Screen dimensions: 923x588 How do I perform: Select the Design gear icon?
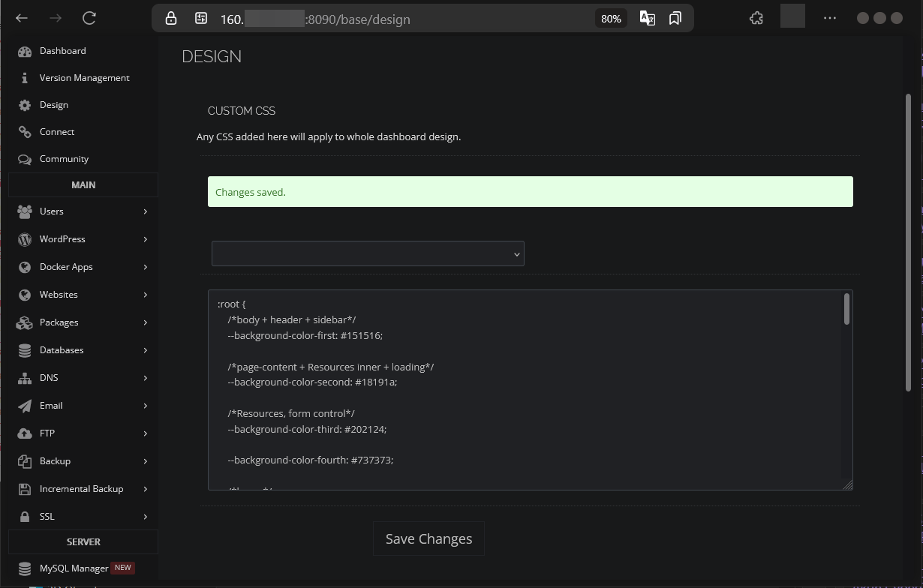click(x=25, y=105)
